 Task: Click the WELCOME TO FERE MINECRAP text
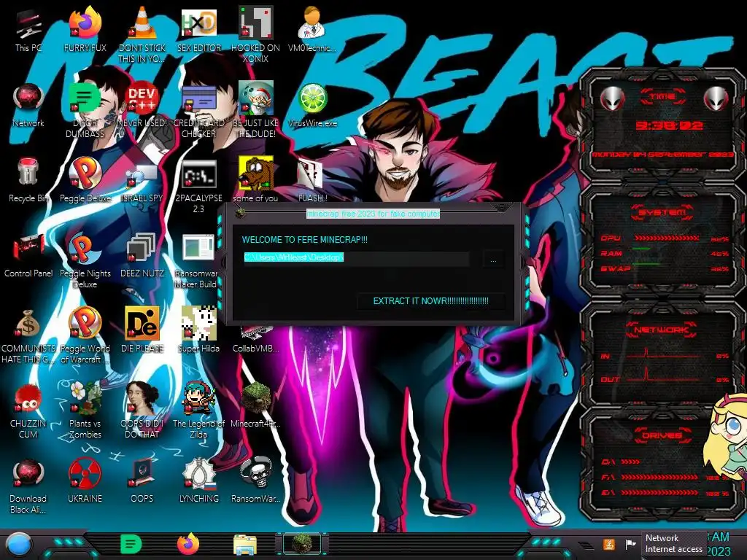(305, 239)
